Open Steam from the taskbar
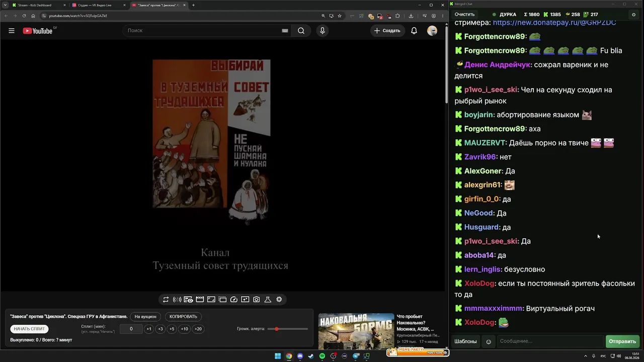 [311, 356]
